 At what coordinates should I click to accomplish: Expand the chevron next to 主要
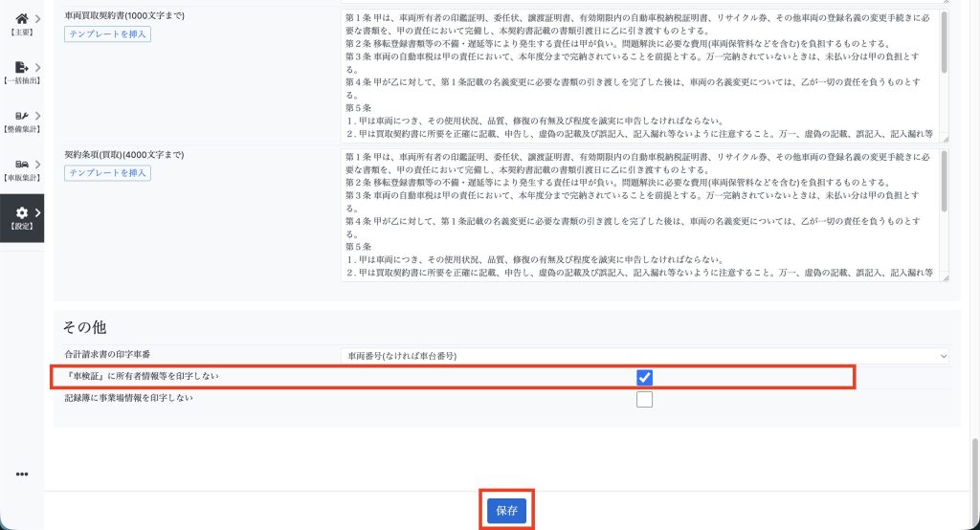(x=37, y=18)
